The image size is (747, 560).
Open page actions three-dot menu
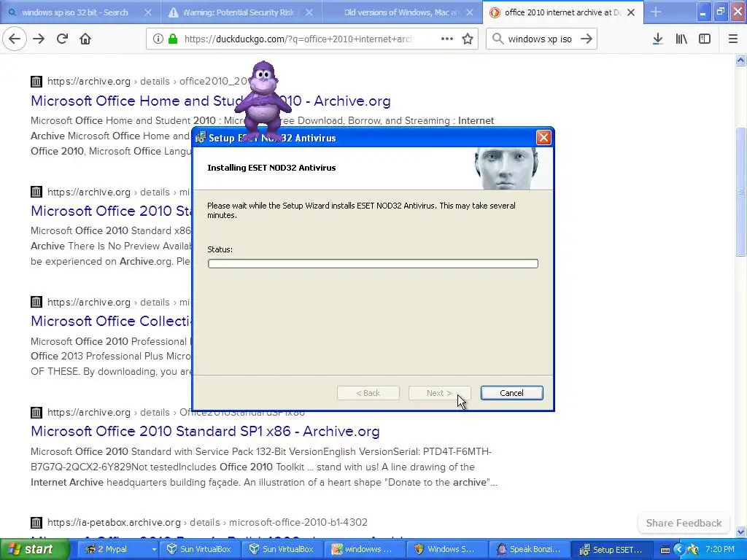tap(447, 39)
